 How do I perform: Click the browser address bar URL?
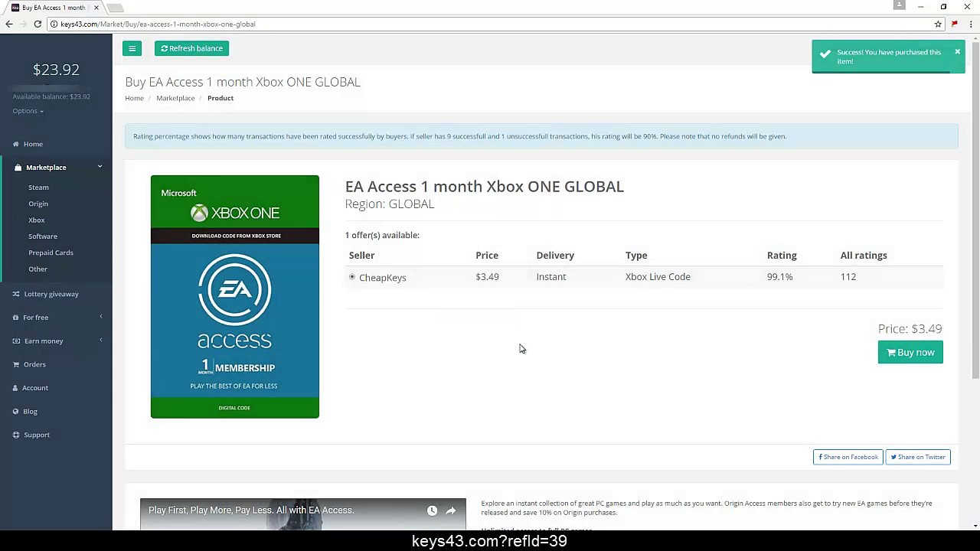(x=158, y=24)
